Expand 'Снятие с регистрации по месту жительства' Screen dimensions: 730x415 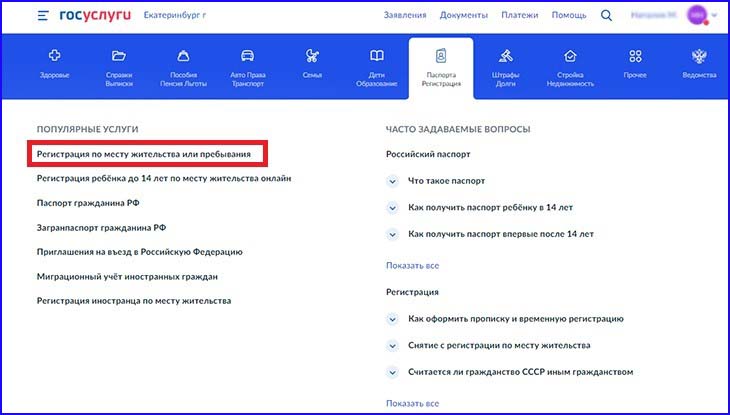coord(393,345)
